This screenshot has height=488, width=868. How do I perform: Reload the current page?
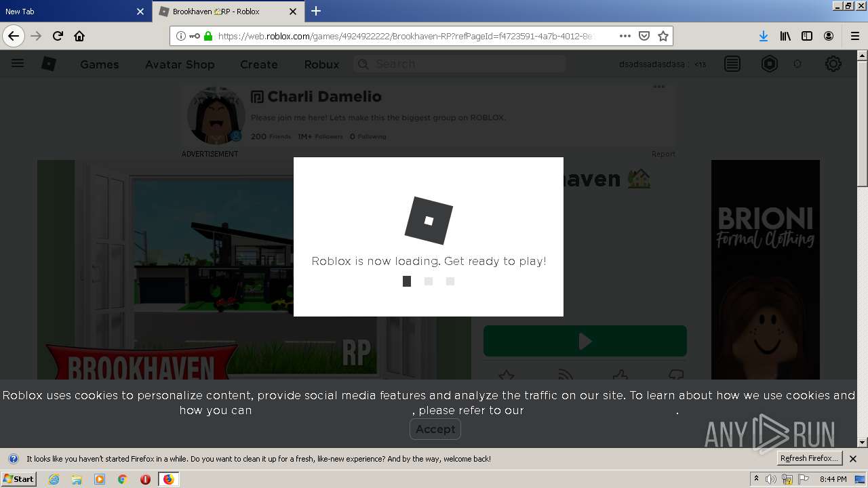pos(58,36)
